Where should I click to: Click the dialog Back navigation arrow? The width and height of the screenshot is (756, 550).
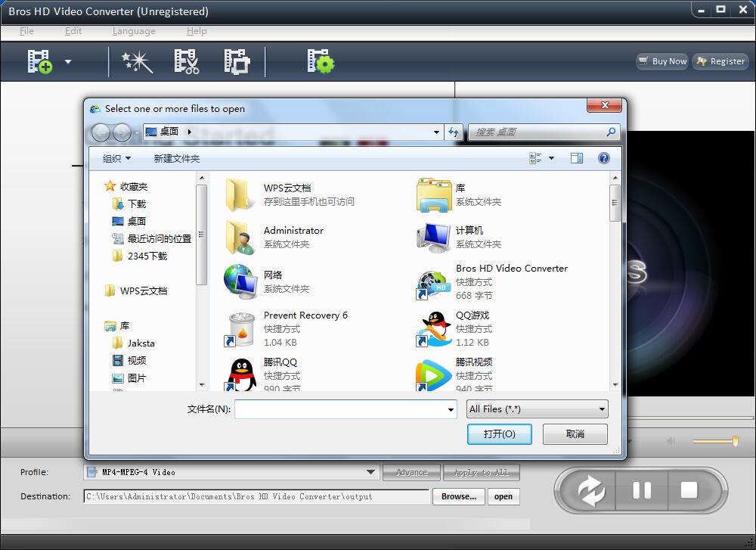101,132
